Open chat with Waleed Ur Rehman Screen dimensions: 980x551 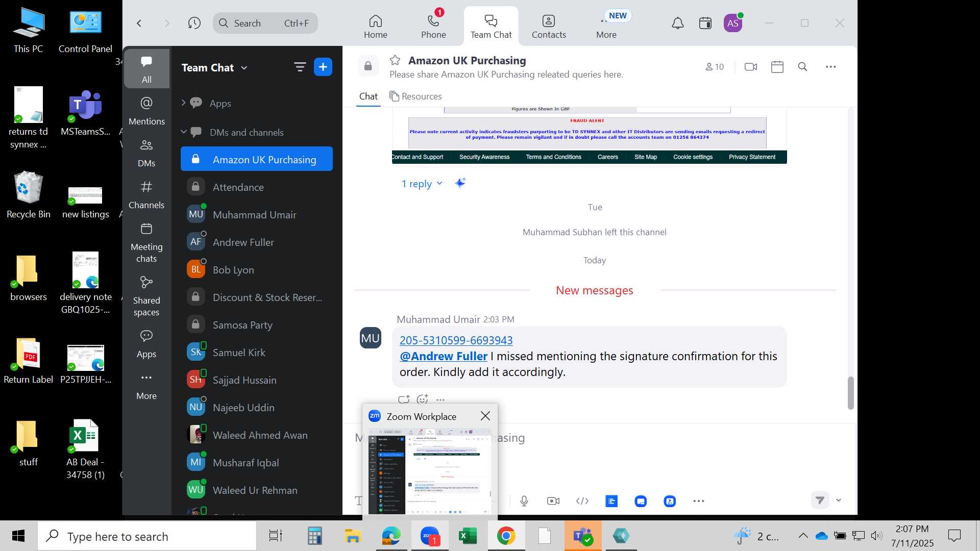tap(256, 490)
